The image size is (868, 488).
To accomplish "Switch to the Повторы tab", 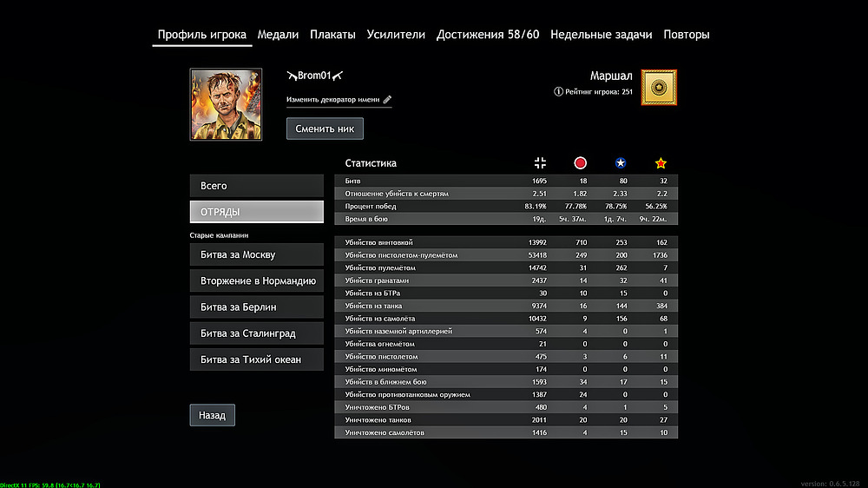I will (x=686, y=35).
